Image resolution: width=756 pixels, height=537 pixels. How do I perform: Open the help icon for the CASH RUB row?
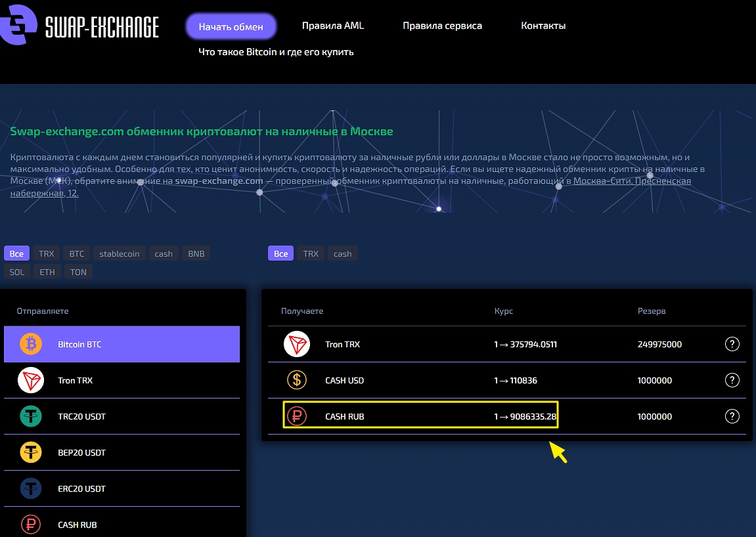tap(732, 416)
